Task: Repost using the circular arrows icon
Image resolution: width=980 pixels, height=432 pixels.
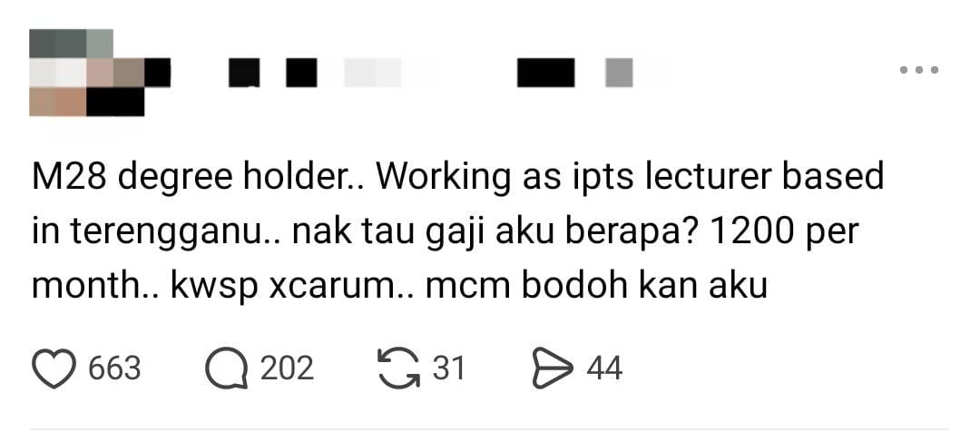Action: [399, 368]
